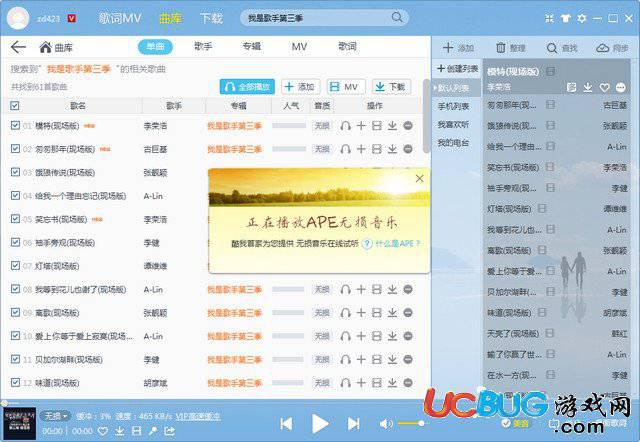Screen dimensions: 640x442
Task: Switch to 下载 top tab
Action: coord(211,18)
